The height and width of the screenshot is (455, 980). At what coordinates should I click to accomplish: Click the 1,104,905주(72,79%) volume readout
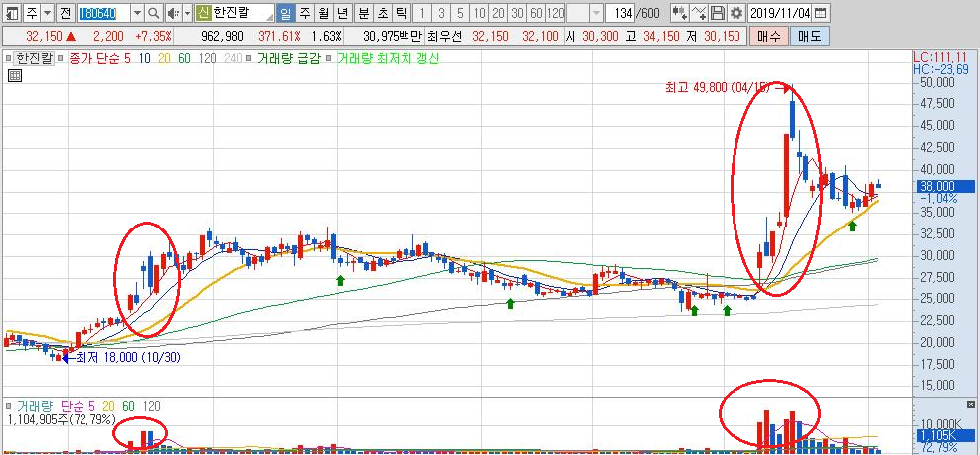pos(61,418)
